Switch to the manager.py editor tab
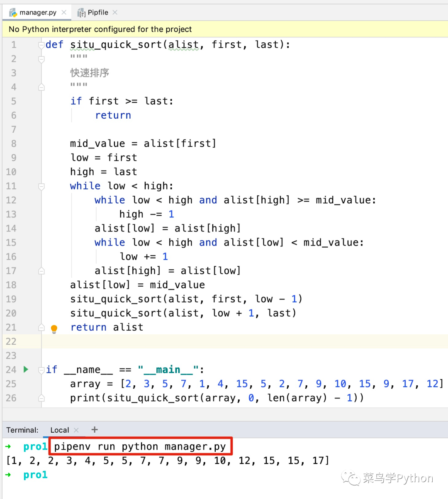The height and width of the screenshot is (499, 448). pos(38,12)
